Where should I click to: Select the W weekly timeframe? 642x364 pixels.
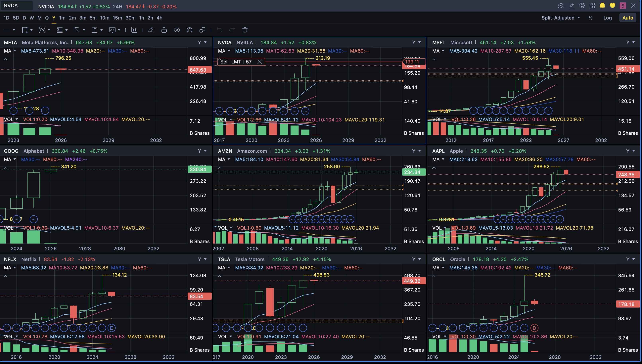click(32, 18)
